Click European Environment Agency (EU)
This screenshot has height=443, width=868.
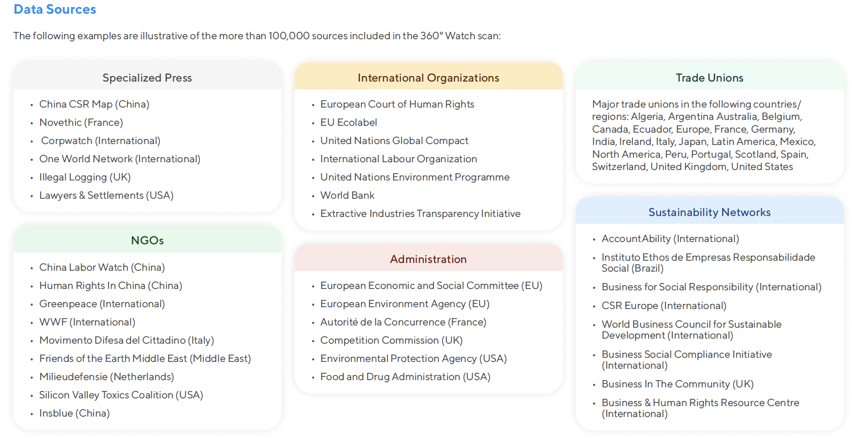point(405,304)
